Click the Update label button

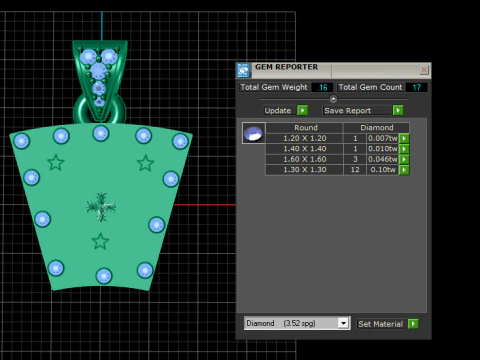tap(278, 111)
